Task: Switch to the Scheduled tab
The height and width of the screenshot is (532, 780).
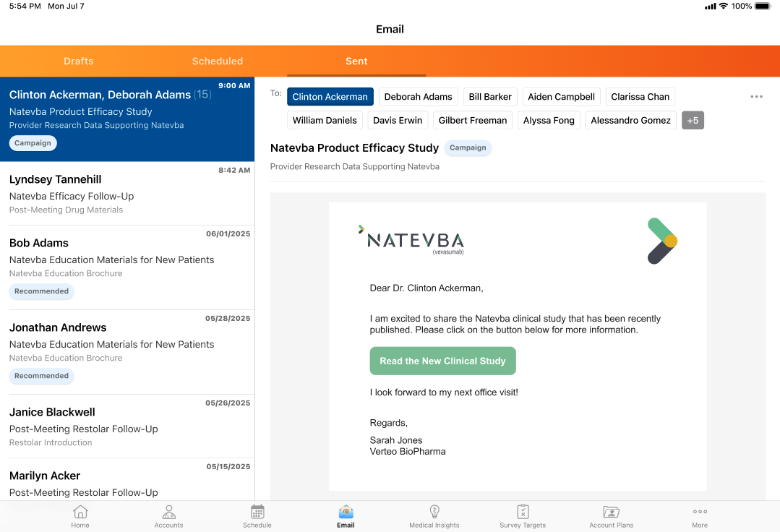Action: (x=217, y=61)
